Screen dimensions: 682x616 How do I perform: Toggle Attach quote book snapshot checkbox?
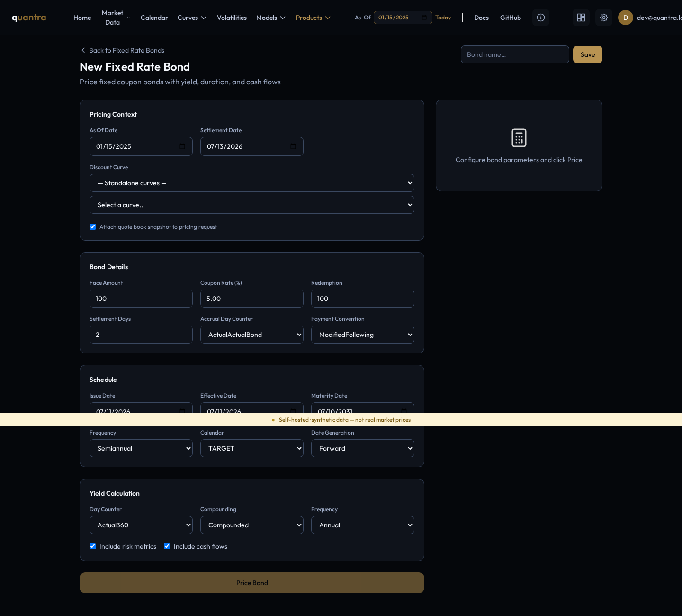point(93,227)
